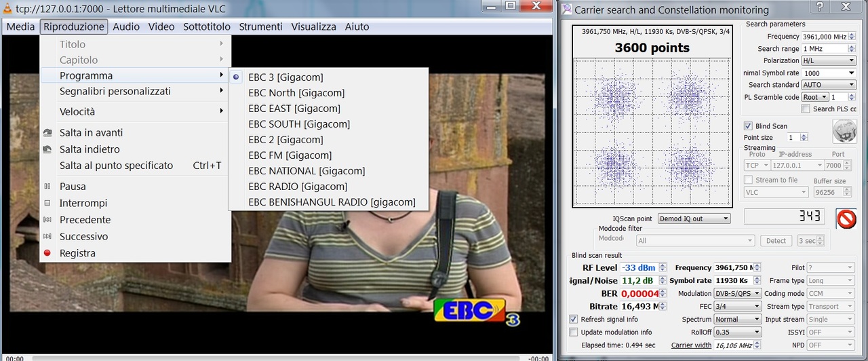The height and width of the screenshot is (361, 868).
Task: Open the IQScan point dropdown
Action: point(694,218)
